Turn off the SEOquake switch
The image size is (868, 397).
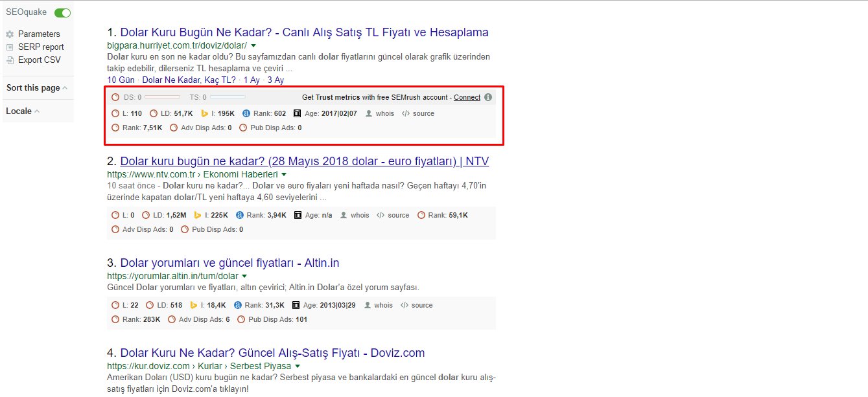[x=63, y=13]
